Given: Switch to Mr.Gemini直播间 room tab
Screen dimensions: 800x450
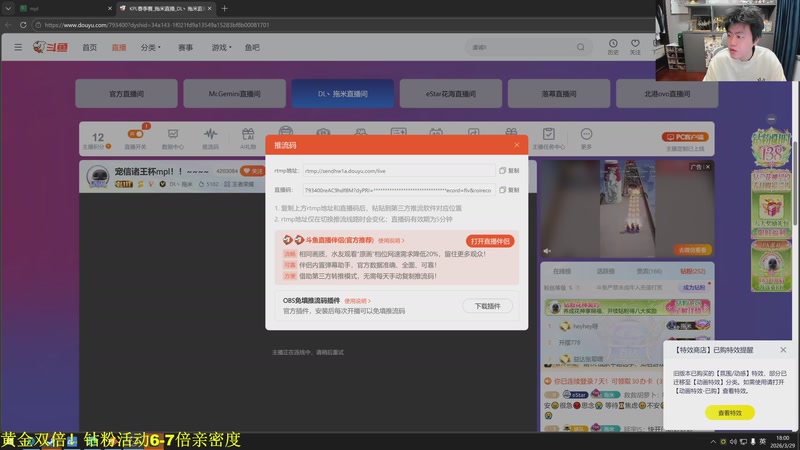Looking at the screenshot, I should coord(235,93).
